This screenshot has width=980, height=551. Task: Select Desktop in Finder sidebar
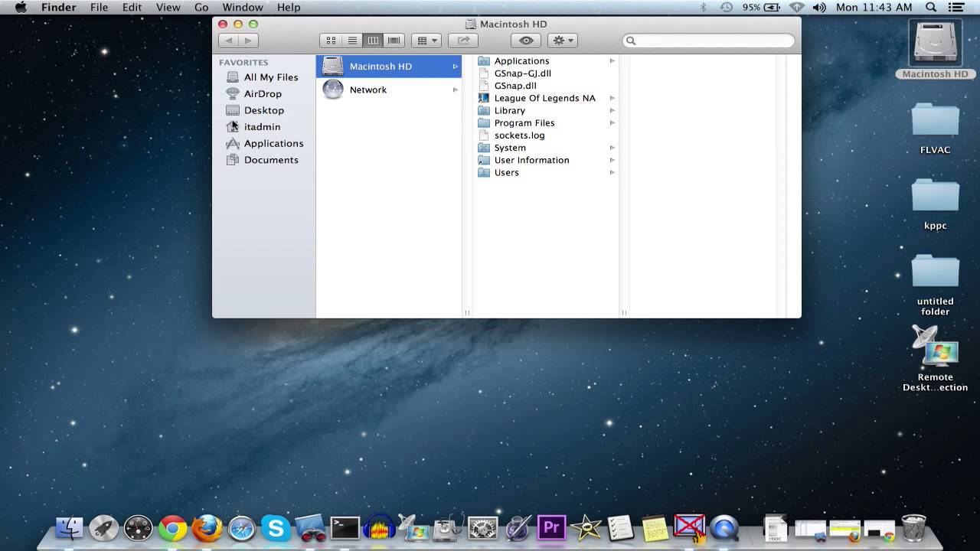pos(263,110)
